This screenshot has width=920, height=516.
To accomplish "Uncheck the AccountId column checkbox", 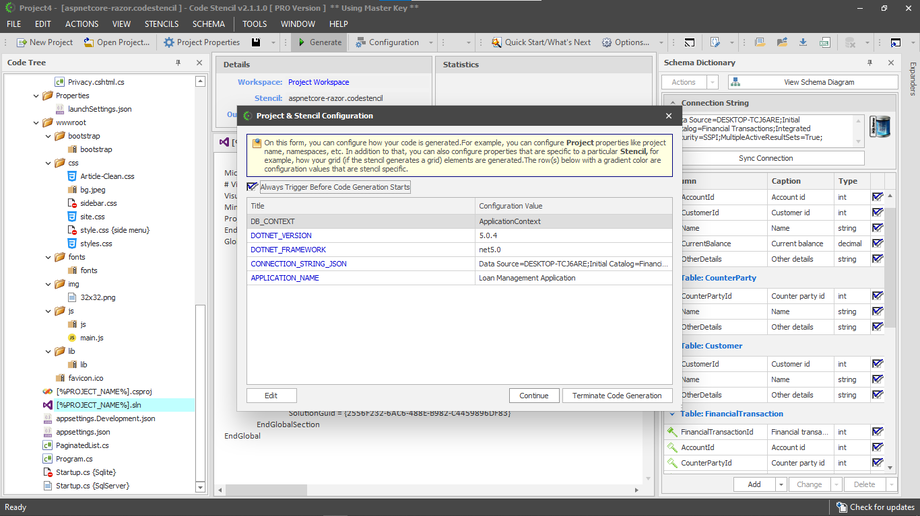I will (x=877, y=197).
